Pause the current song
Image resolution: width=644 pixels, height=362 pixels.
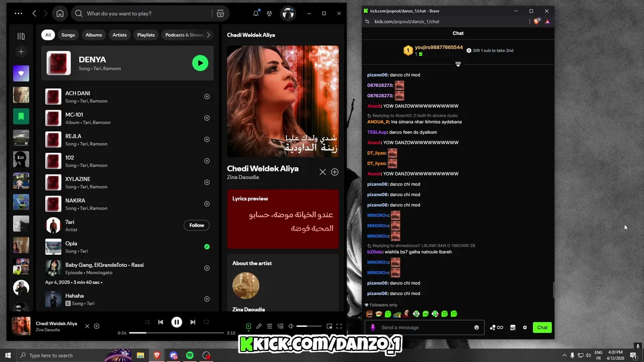pos(177,322)
